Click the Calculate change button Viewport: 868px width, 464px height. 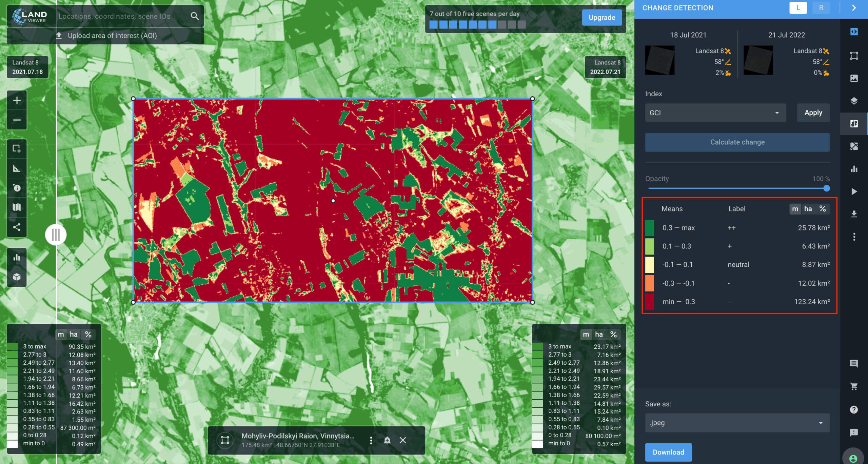coord(737,142)
